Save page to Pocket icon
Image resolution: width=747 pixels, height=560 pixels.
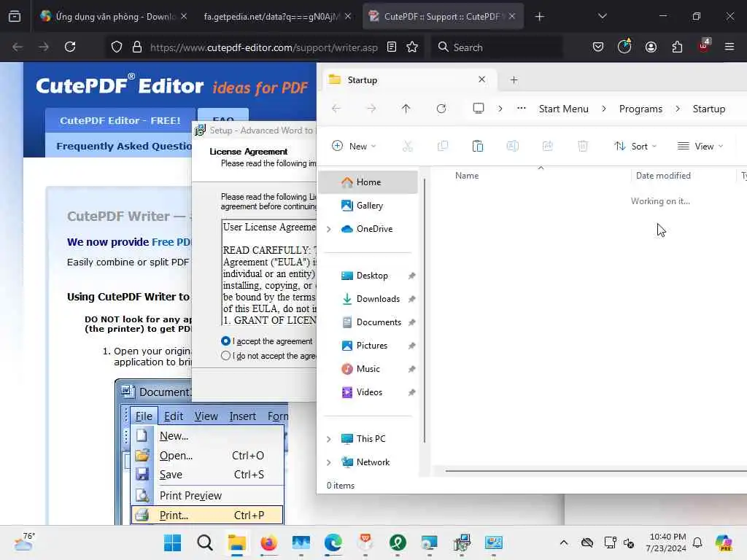tap(598, 47)
